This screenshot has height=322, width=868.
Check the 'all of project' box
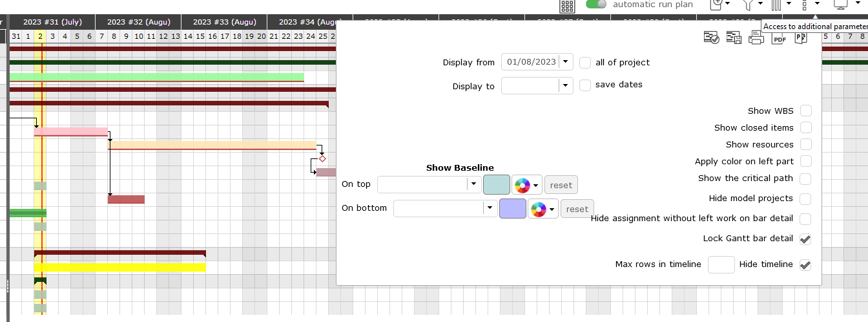pos(585,63)
